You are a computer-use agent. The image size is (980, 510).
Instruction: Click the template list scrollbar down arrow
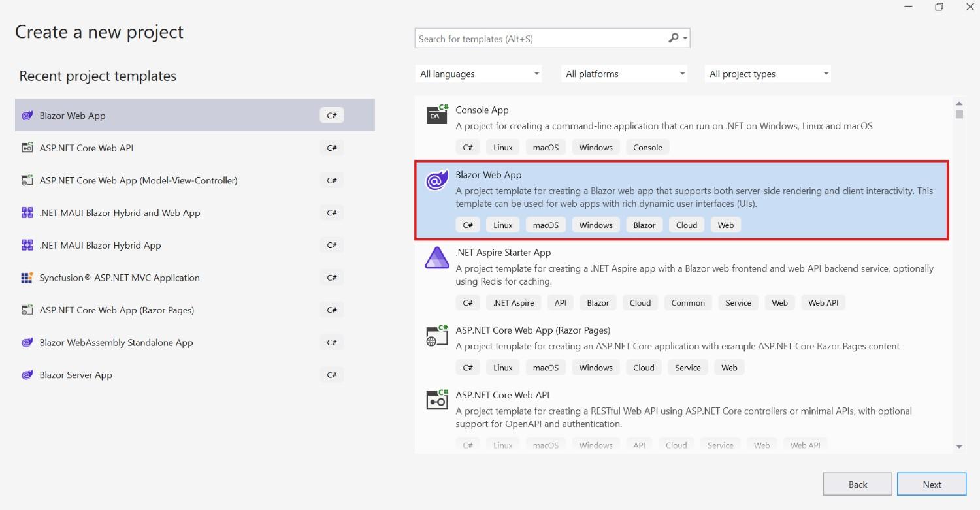(959, 447)
